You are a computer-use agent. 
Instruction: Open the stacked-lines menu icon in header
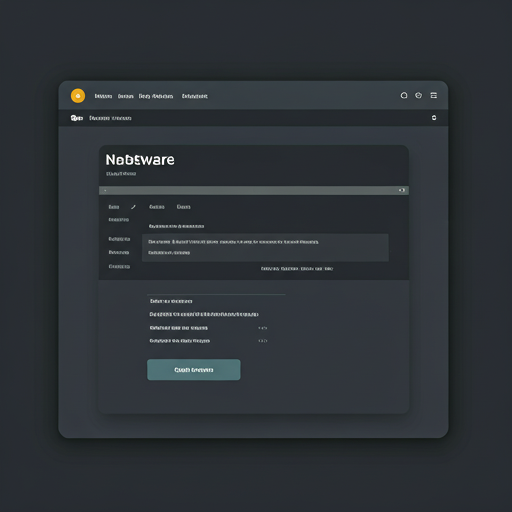pos(434,96)
